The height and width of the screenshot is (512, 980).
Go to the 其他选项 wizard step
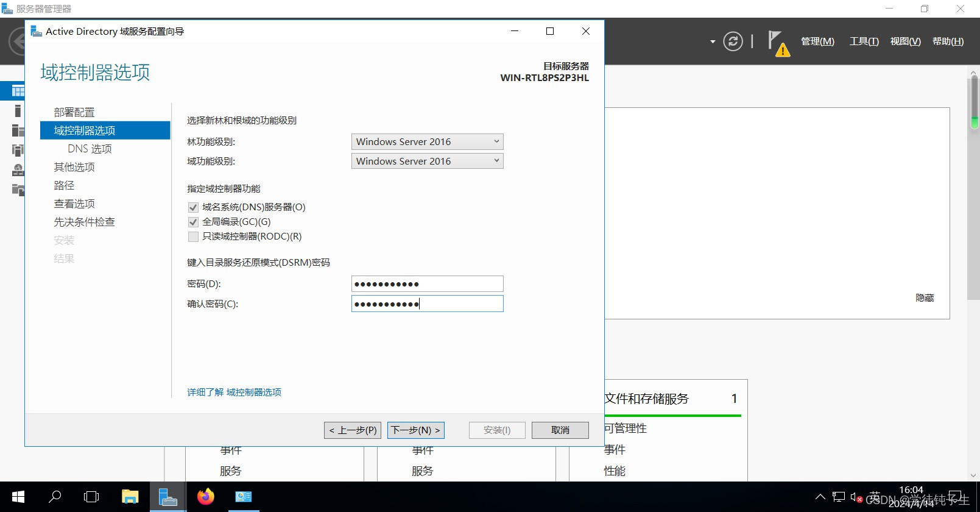pos(74,167)
